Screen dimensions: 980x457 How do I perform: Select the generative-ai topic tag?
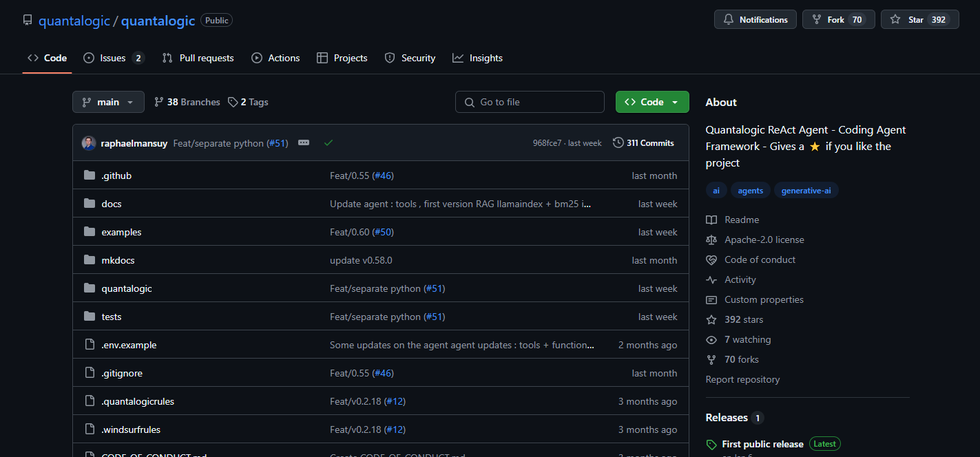tap(806, 191)
